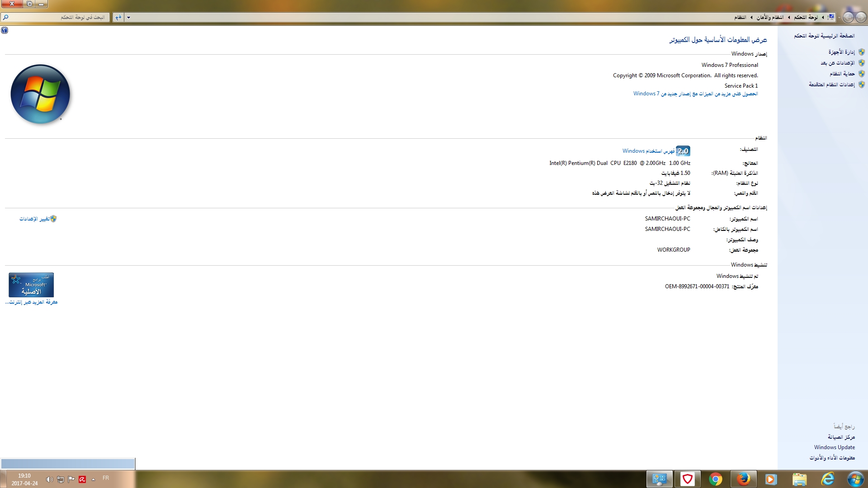Open Windows Experience Index 2.0 link
Screen dimensions: 868x488
coord(648,151)
